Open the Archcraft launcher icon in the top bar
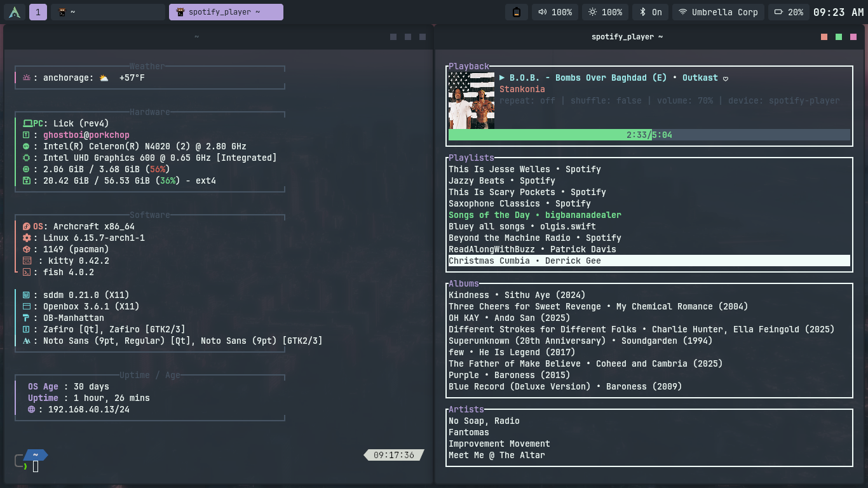The width and height of the screenshot is (868, 488). (x=15, y=12)
